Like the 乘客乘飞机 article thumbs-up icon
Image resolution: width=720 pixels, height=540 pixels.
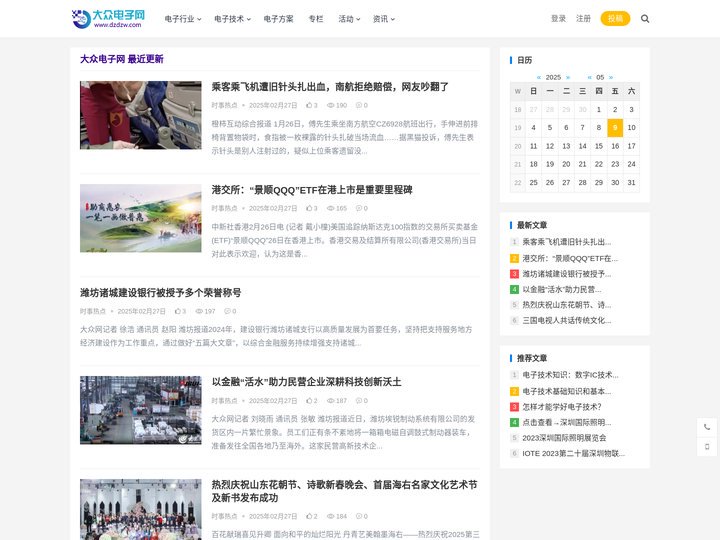coord(309,105)
